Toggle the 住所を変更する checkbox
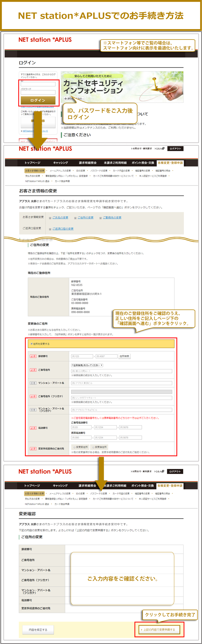The width and height of the screenshot is (202, 644). coord(31,344)
